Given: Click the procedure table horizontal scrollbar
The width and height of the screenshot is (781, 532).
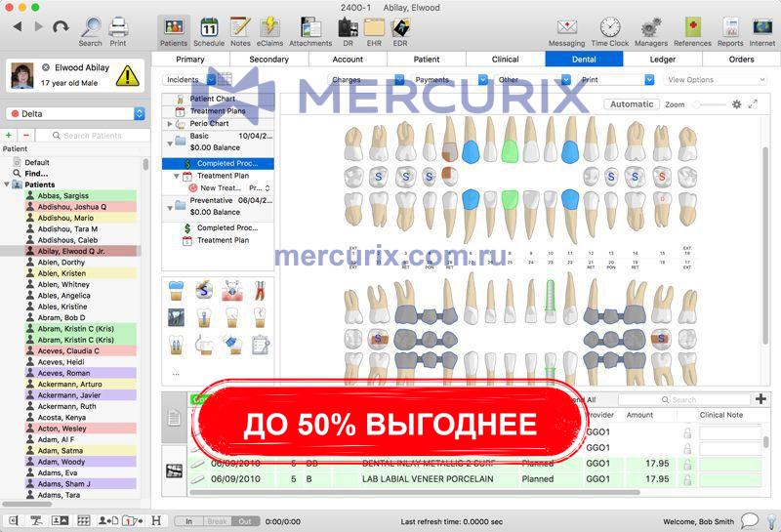Looking at the screenshot, I should [x=414, y=492].
